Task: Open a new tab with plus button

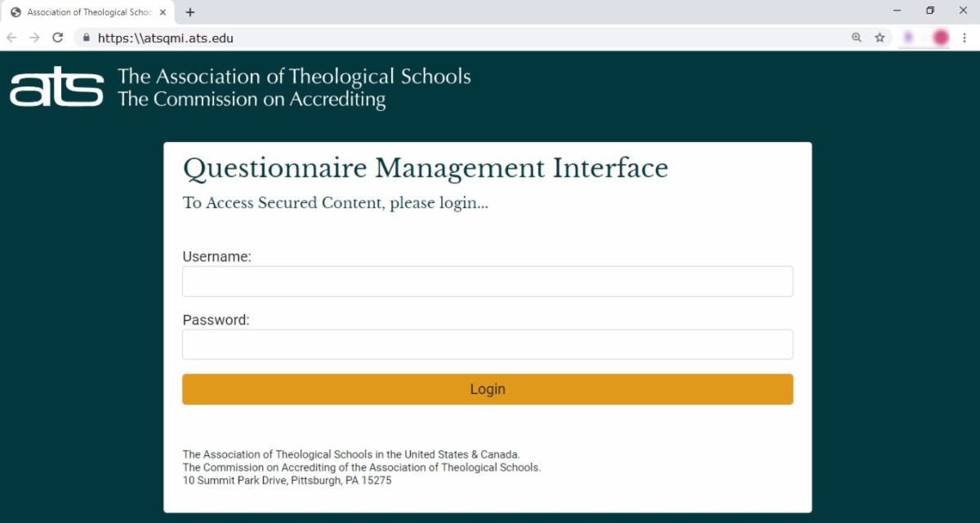Action: [190, 12]
